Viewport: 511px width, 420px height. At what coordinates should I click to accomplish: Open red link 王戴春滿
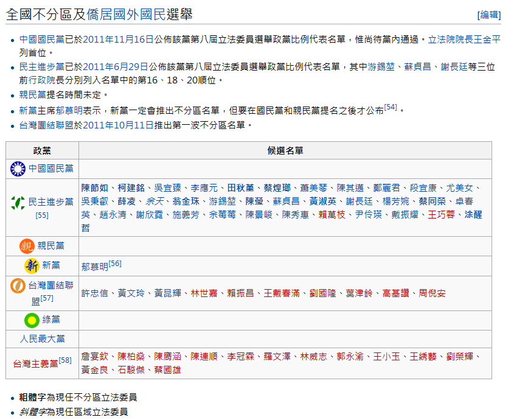point(282,293)
